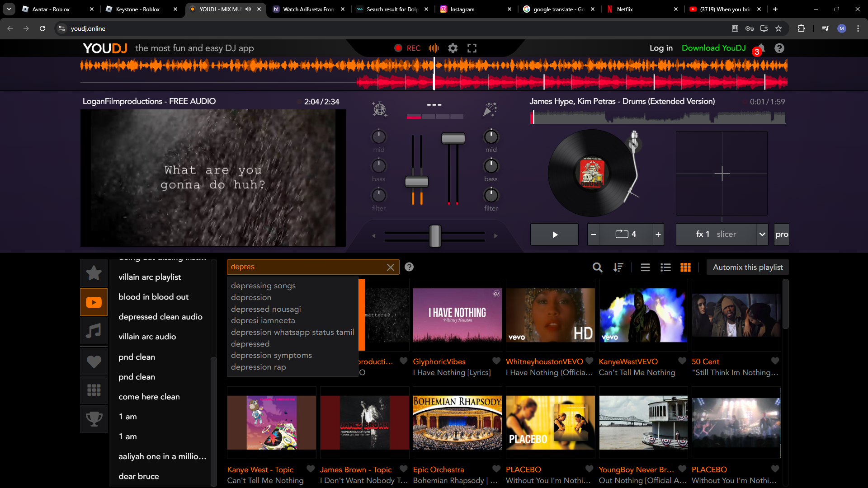Choose 'depressed nousagi' suggestion
The height and width of the screenshot is (488, 868).
pyautogui.click(x=266, y=309)
